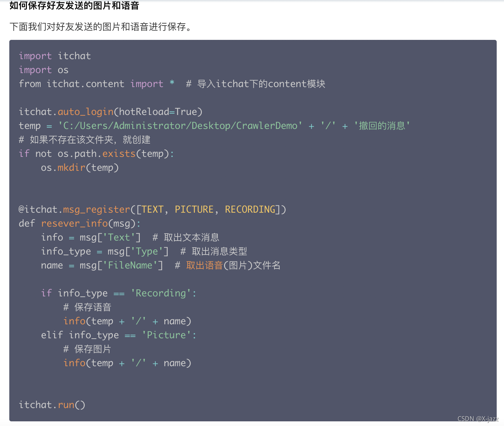The height and width of the screenshot is (426, 504).
Task: Click the PICTURE constant in the decorator
Action: tap(194, 209)
